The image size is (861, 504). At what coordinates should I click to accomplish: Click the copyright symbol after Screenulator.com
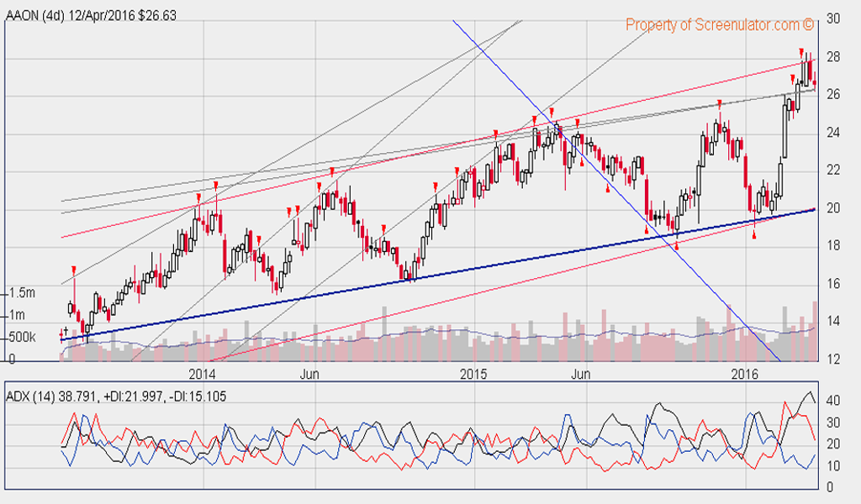808,25
